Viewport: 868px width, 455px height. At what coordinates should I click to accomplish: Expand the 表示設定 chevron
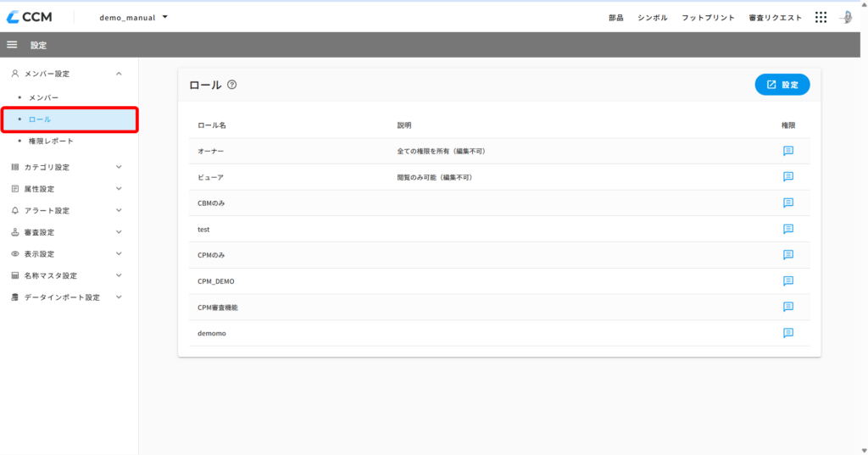[119, 253]
